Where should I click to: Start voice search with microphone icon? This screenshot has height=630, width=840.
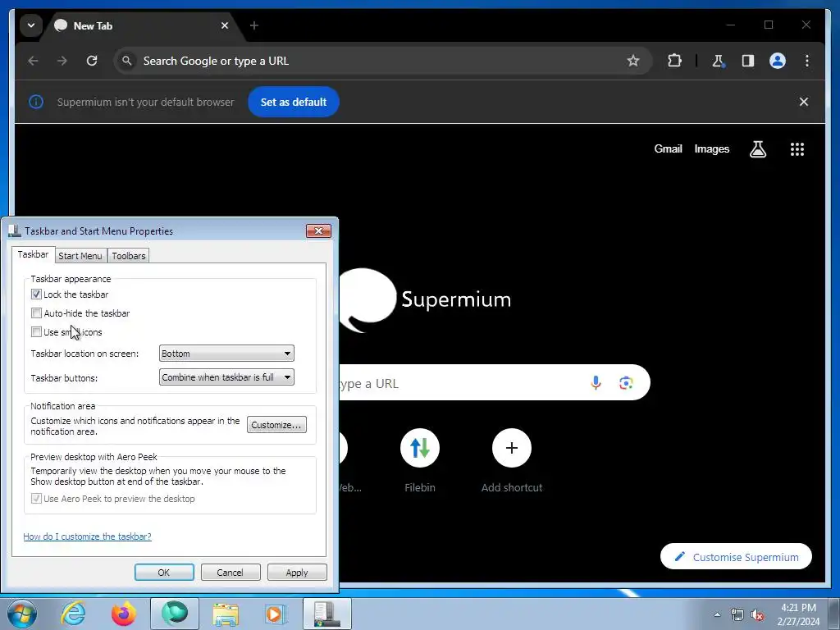point(596,382)
